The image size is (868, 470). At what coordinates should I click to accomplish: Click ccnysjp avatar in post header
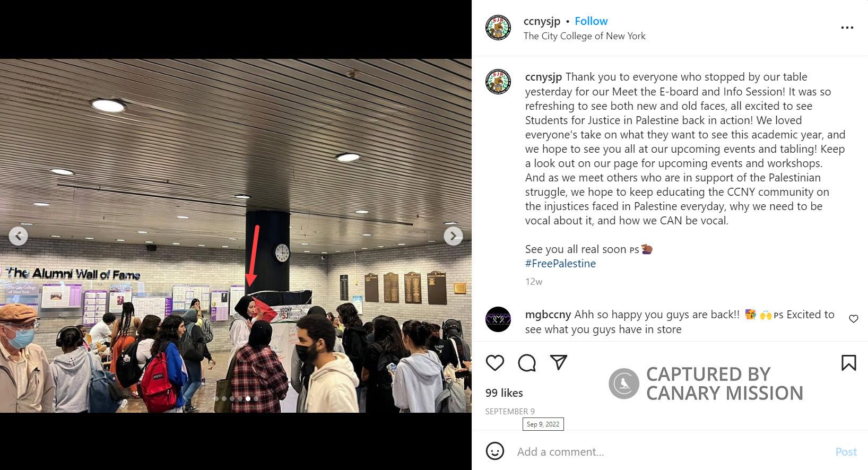tap(498, 28)
